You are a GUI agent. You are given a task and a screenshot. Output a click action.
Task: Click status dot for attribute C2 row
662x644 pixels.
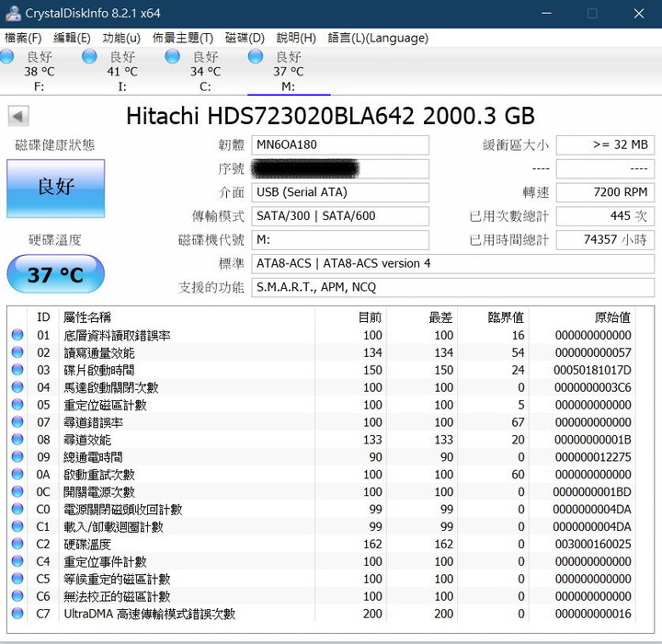click(17, 544)
